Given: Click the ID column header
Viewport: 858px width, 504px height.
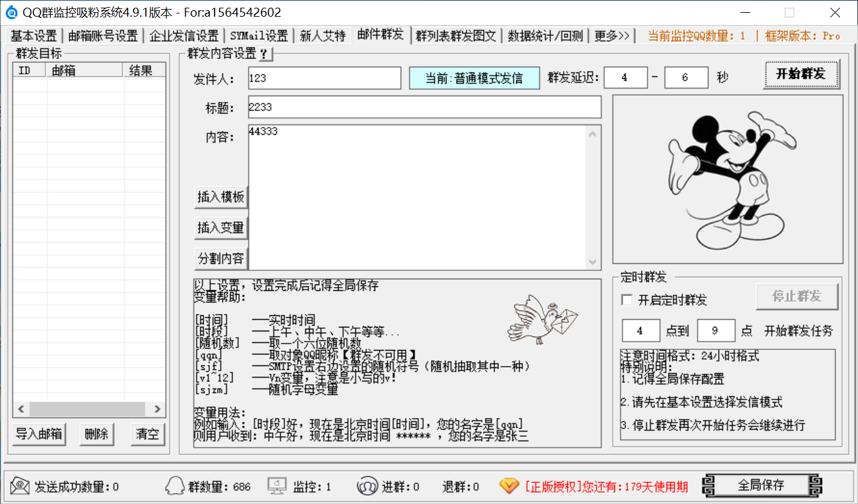Looking at the screenshot, I should (30, 71).
